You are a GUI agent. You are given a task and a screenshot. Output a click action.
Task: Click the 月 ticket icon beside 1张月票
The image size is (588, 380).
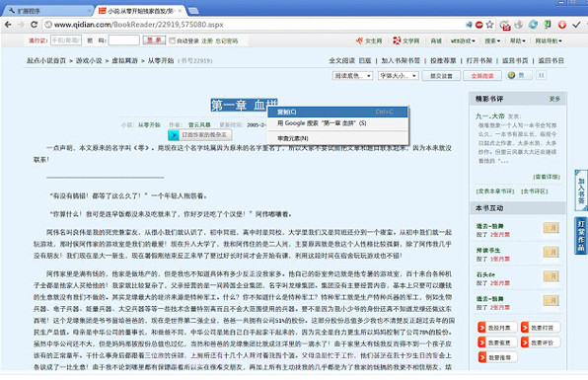[x=551, y=252]
